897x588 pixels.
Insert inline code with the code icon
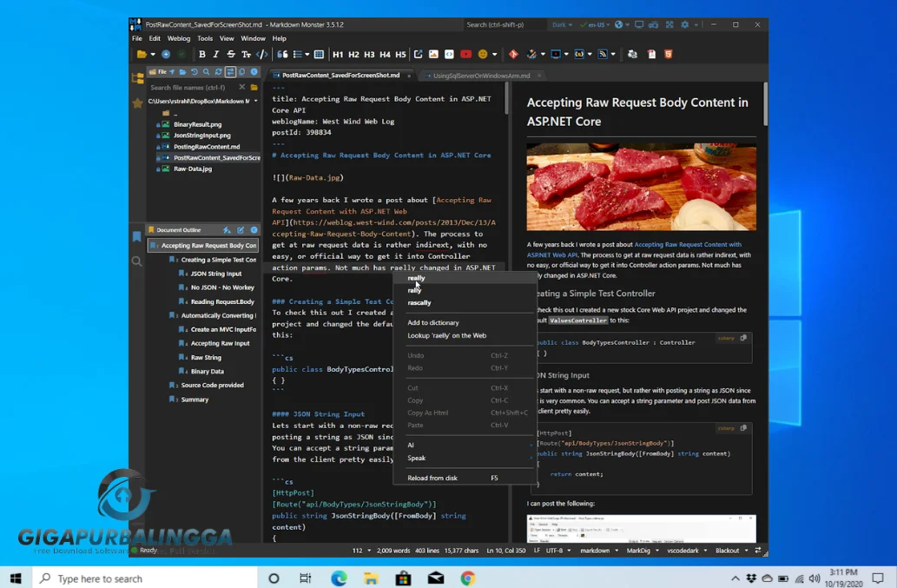click(262, 55)
